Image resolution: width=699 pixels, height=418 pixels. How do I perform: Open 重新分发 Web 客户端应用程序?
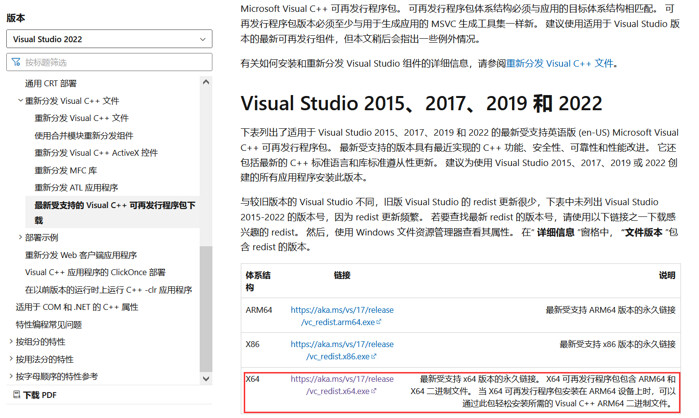(x=81, y=255)
